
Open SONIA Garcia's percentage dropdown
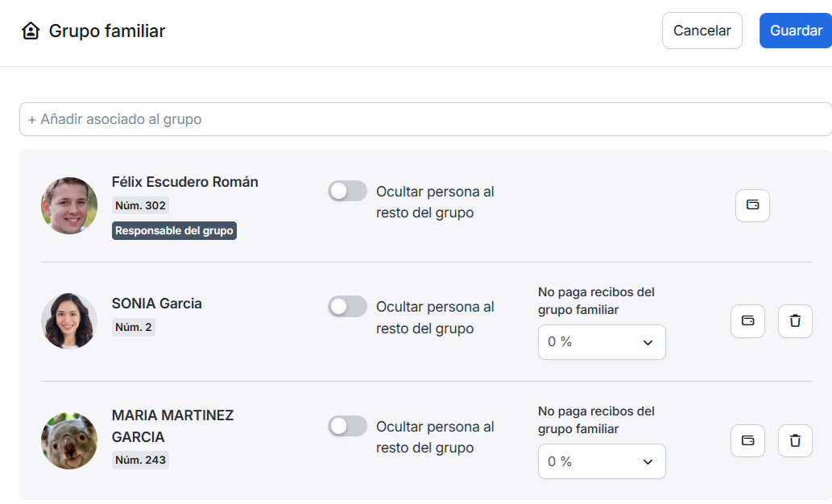(x=601, y=342)
